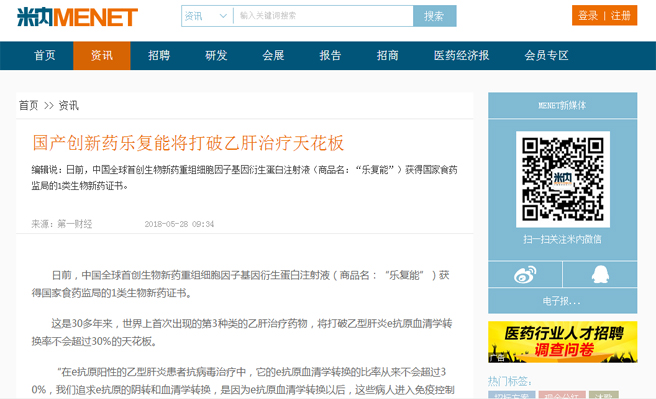Open the 会员专区 navigation tab
The width and height of the screenshot is (656, 399).
546,55
